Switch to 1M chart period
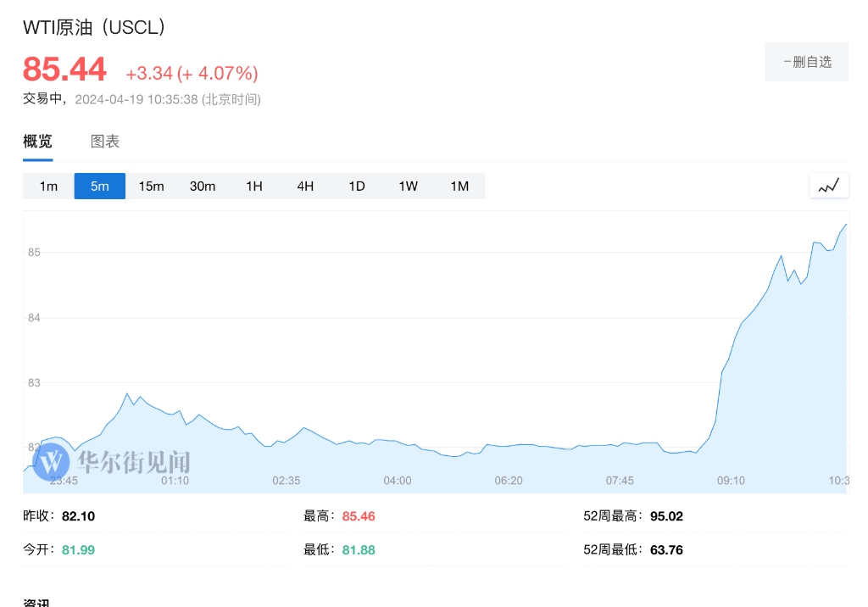This screenshot has height=607, width=868. click(x=459, y=187)
